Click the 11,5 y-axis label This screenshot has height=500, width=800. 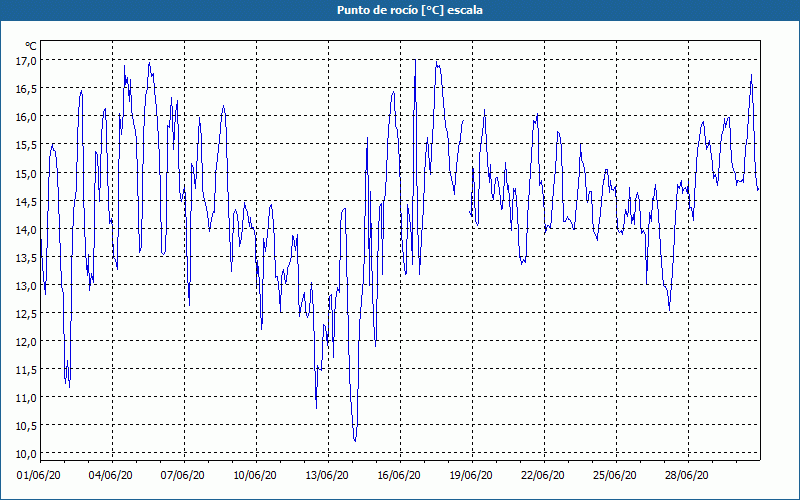[27, 369]
